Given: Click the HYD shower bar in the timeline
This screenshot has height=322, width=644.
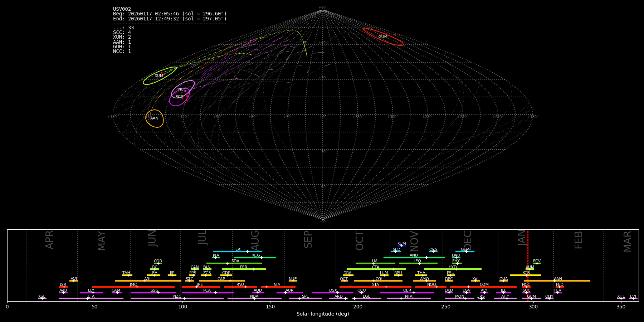Looking at the screenshot, I should [x=453, y=269].
